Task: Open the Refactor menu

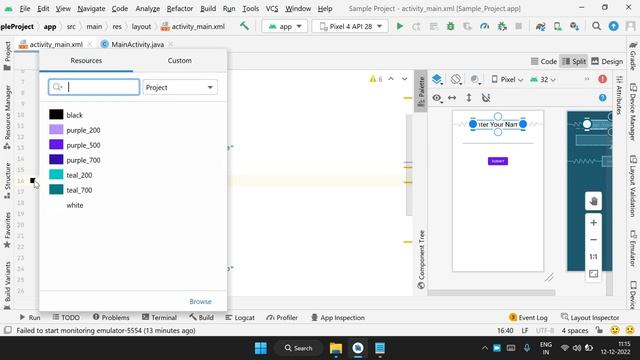Action: tap(180, 9)
